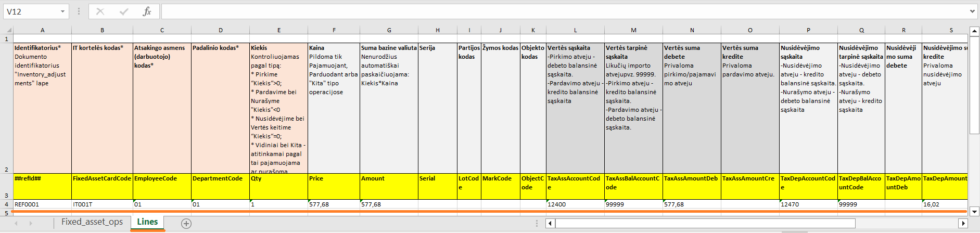Image resolution: width=980 pixels, height=233 pixels.
Task: Select column E header
Action: pyautogui.click(x=279, y=30)
